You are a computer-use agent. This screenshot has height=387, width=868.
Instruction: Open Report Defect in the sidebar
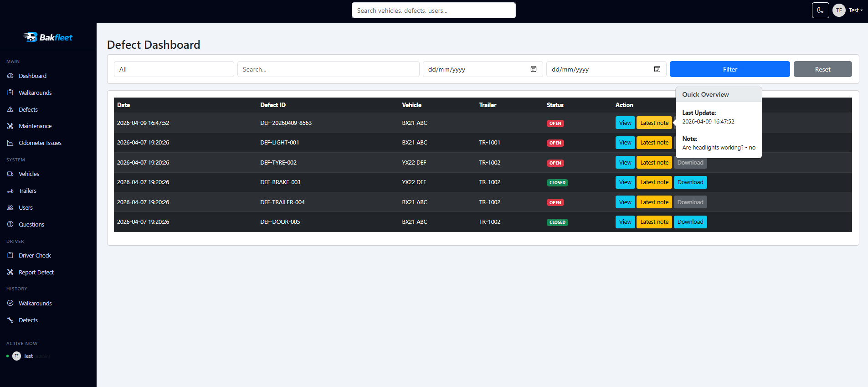36,272
